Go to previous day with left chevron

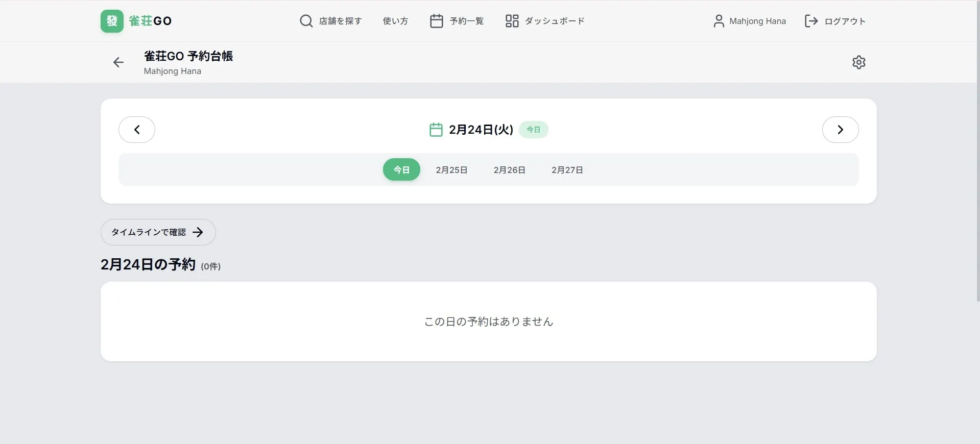coord(137,130)
